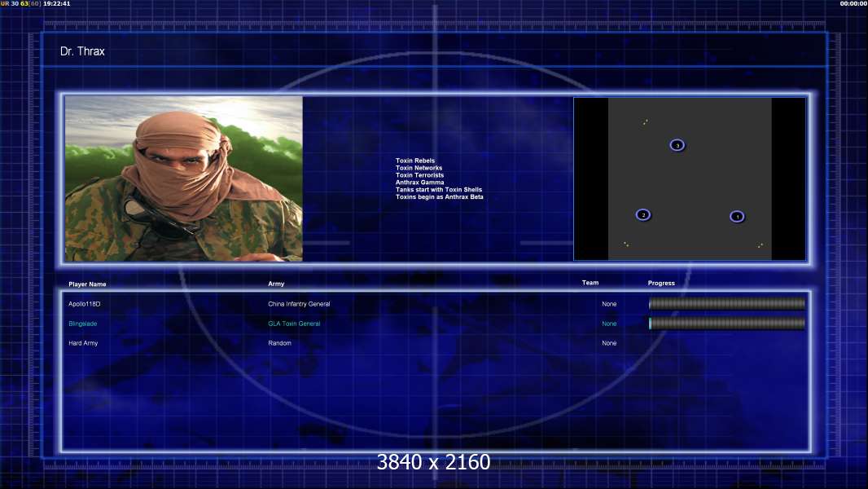This screenshot has height=489, width=868.
Task: Click the Player Name column header
Action: [x=87, y=284]
